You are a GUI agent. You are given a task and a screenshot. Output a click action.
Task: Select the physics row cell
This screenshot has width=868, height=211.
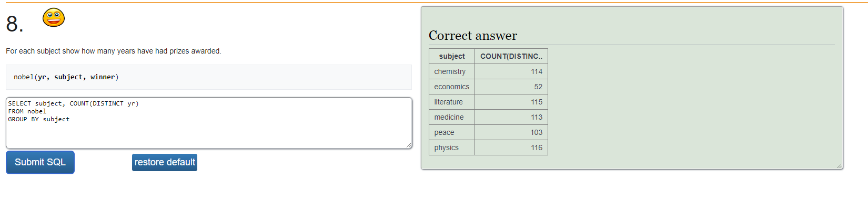tap(452, 147)
